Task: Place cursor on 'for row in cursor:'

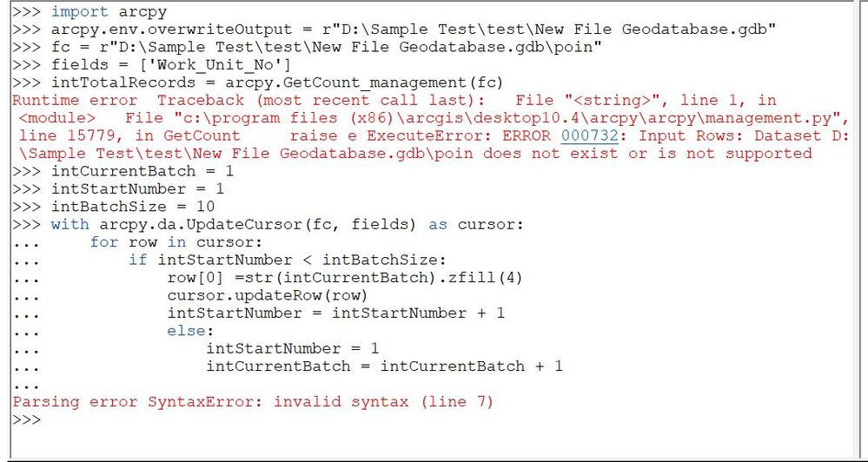Action: click(x=176, y=242)
